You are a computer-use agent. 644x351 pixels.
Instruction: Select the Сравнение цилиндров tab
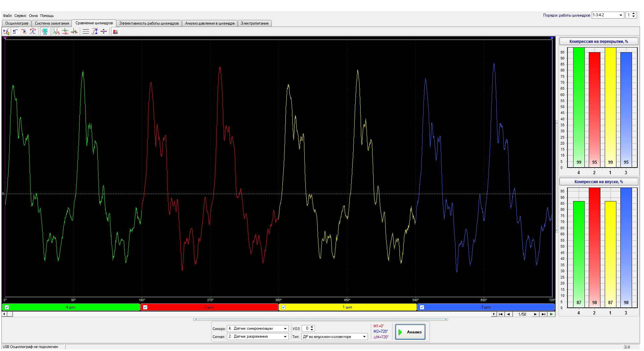point(94,23)
